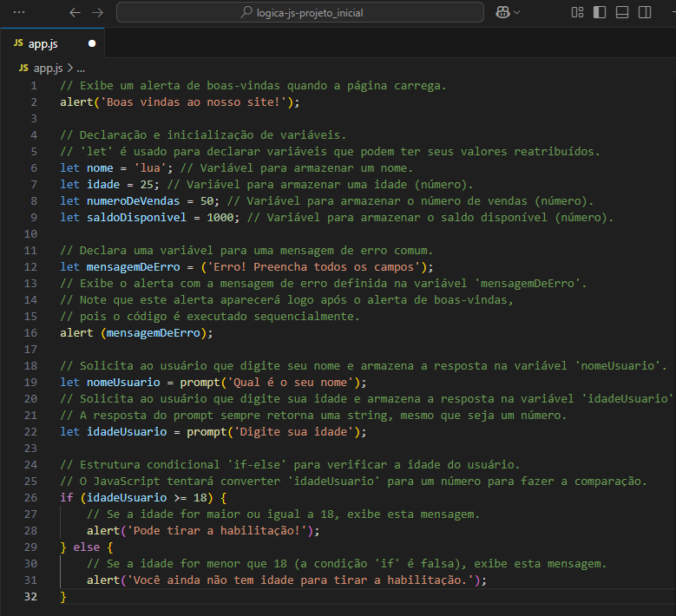
Task: Click the value 25 on line 7
Action: pyautogui.click(x=147, y=185)
